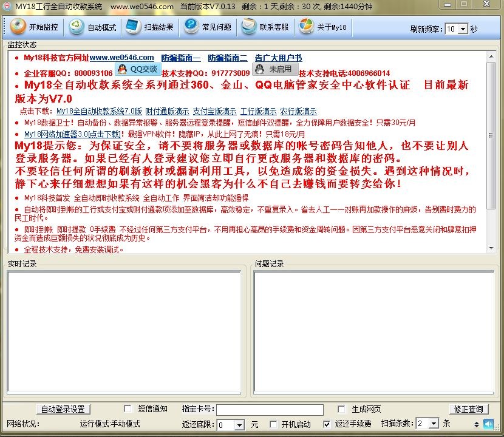Click the 未启用 QQ button
504x437 pixels.
[x=275, y=69]
